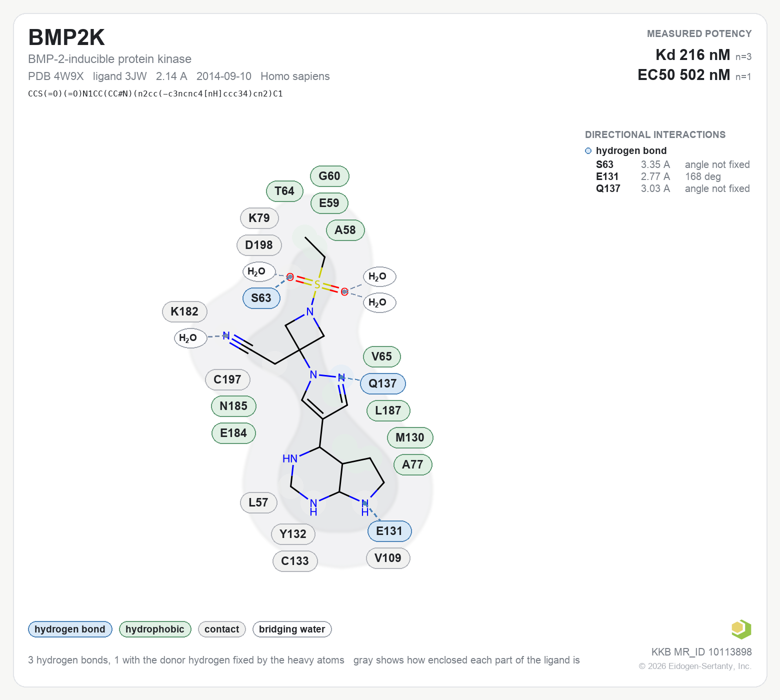Click the 'EC50 502 nM' potency value
The width and height of the screenshot is (780, 700).
[684, 74]
